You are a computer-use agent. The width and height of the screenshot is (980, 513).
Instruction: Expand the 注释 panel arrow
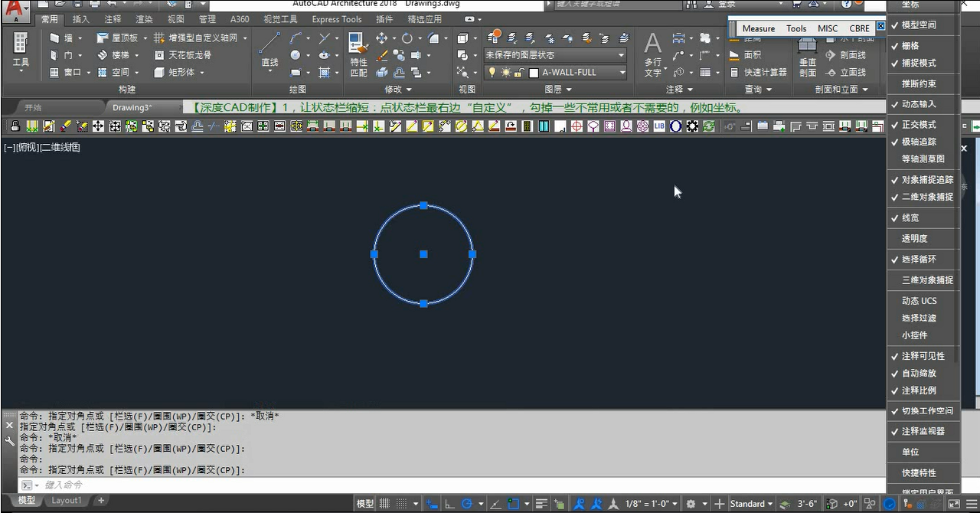tap(691, 90)
